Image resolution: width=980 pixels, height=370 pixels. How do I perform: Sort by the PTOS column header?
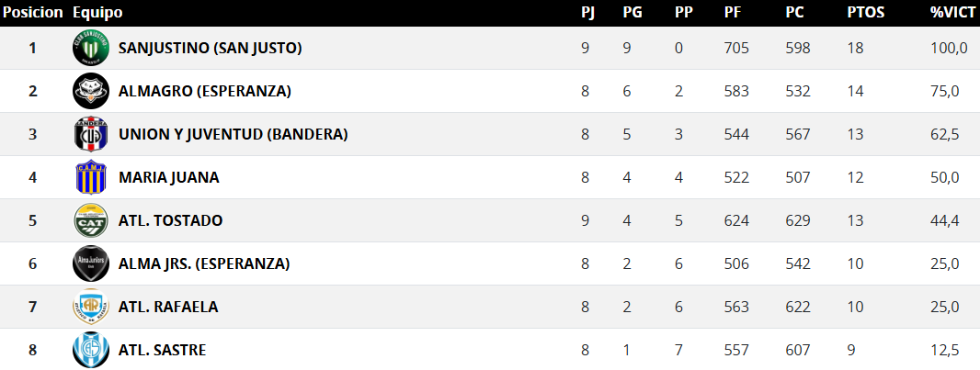864,13
